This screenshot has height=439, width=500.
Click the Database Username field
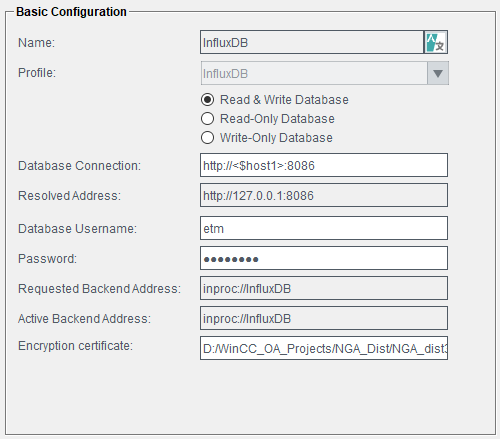coord(324,228)
